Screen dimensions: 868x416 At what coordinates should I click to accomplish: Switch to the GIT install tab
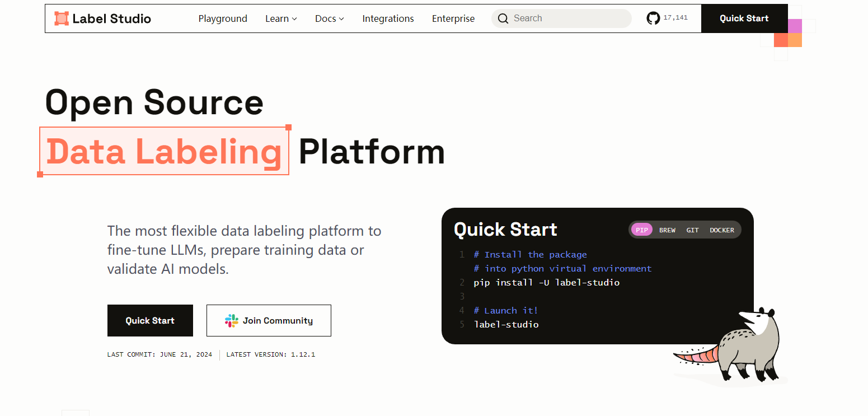point(692,230)
